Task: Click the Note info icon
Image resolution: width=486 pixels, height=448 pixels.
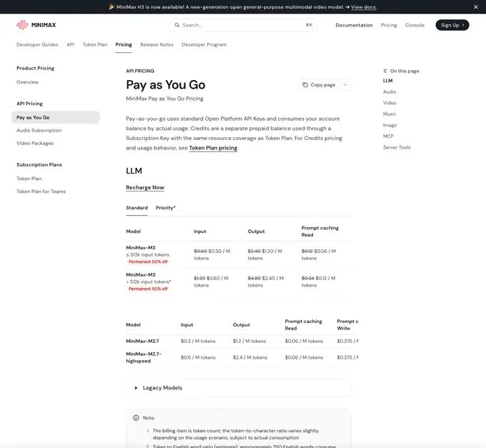Action: coord(136,418)
